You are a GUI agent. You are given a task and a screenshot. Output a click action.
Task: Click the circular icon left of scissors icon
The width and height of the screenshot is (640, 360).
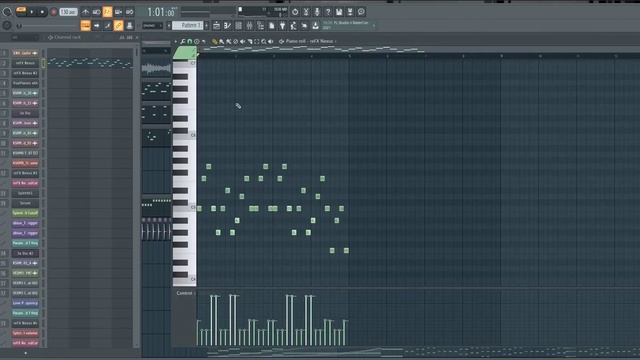[x=295, y=12]
